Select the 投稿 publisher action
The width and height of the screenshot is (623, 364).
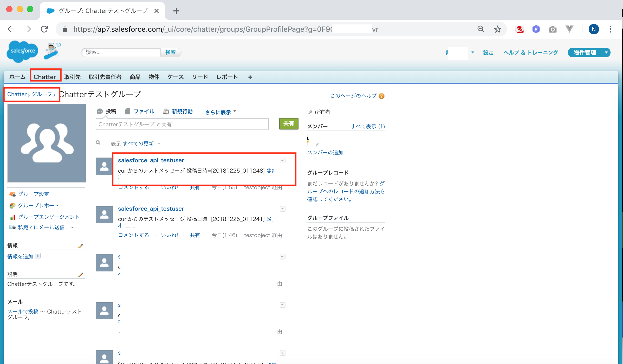(x=106, y=112)
